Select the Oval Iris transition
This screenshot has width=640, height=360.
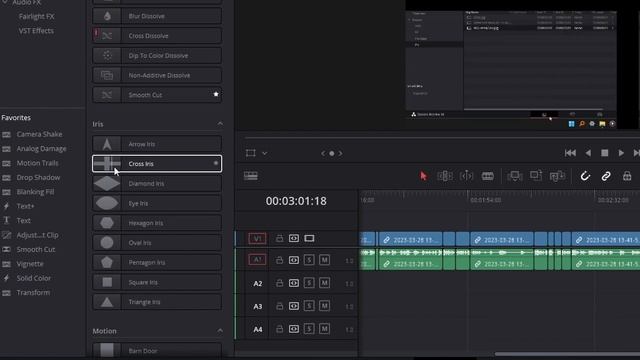(157, 243)
